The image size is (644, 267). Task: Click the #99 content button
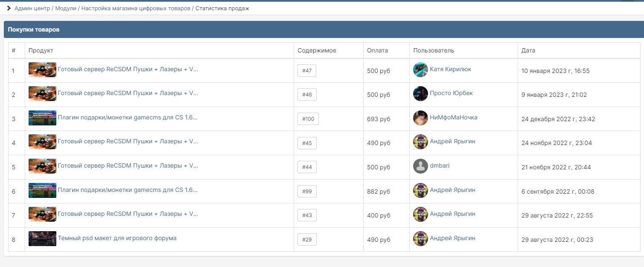coord(307,192)
